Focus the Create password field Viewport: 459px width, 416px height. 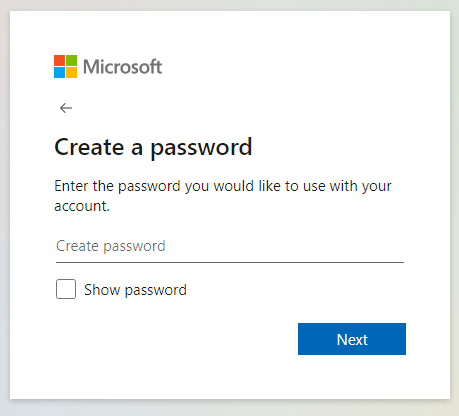click(x=230, y=246)
